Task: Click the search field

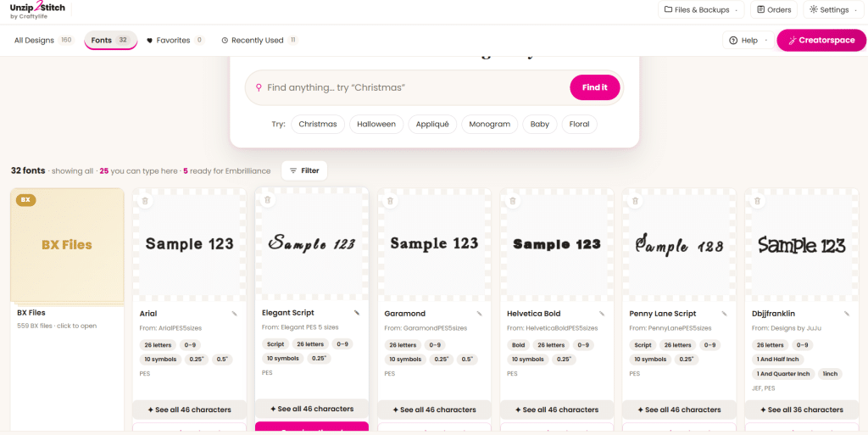Action: [x=416, y=87]
